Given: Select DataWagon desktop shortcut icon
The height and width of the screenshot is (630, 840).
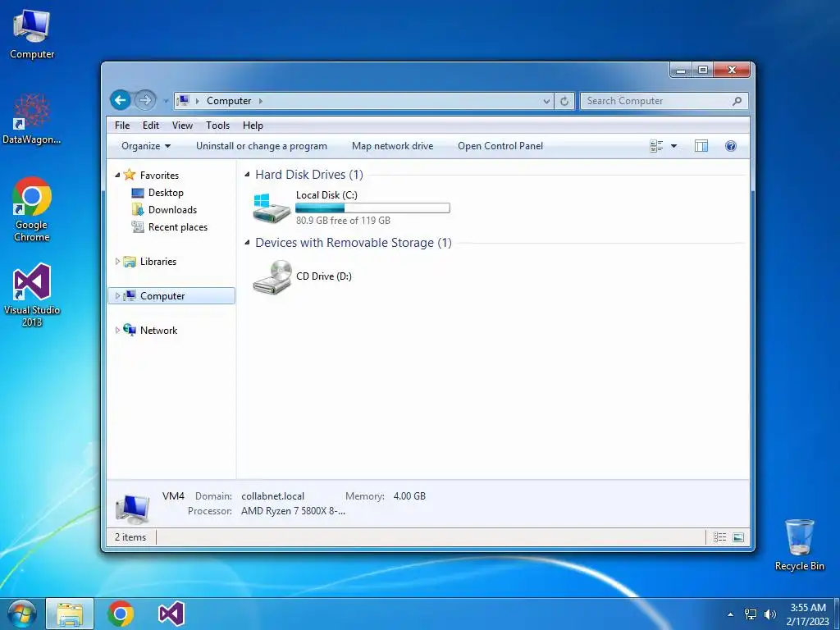Looking at the screenshot, I should pos(32,119).
